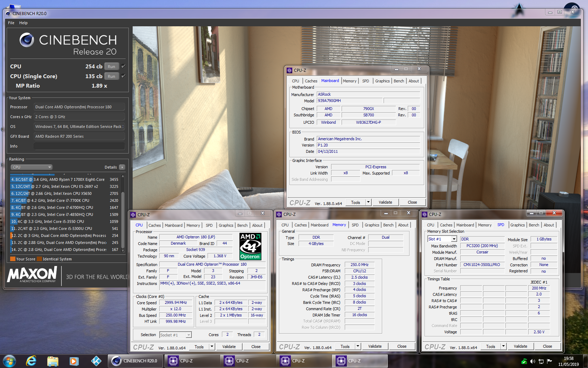Click CPU-Z SPD window title icon
The image size is (588, 368).
425,214
